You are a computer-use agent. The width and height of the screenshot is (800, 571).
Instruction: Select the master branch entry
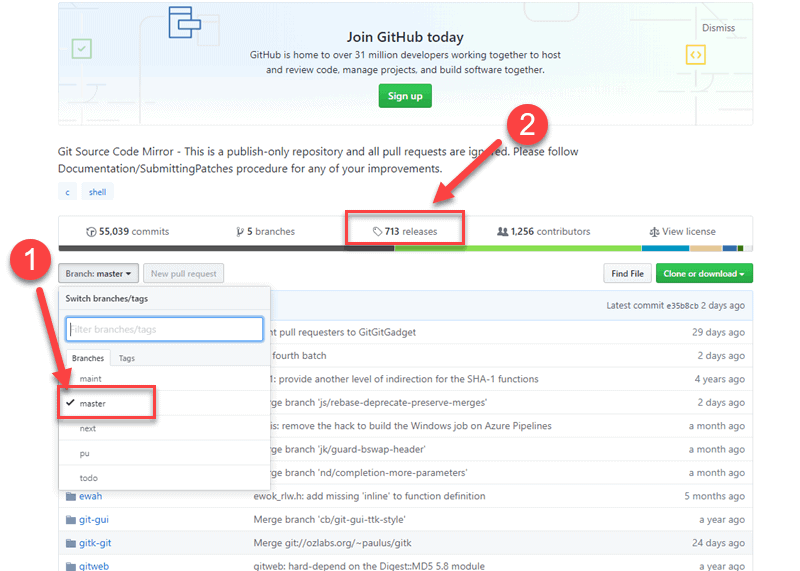tap(164, 403)
